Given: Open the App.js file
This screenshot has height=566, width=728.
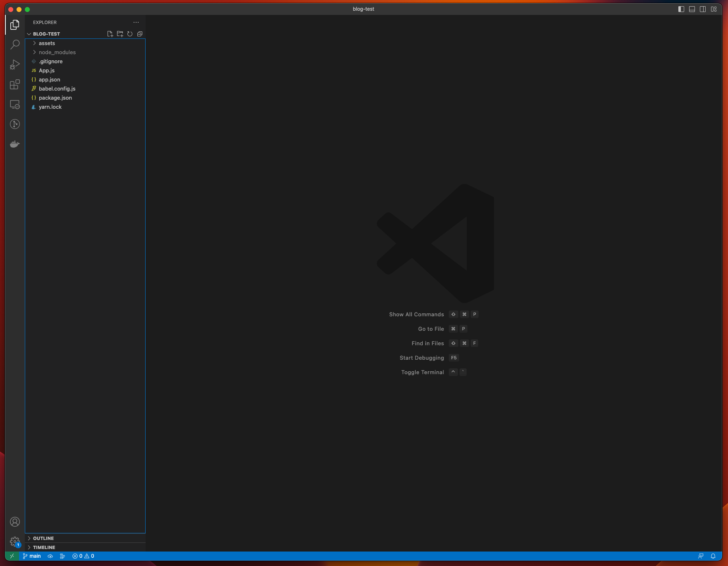Looking at the screenshot, I should 85,70.
